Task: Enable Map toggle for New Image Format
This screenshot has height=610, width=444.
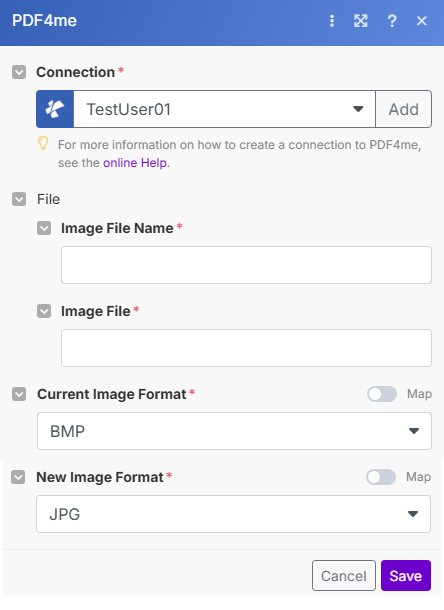Action: pos(381,477)
